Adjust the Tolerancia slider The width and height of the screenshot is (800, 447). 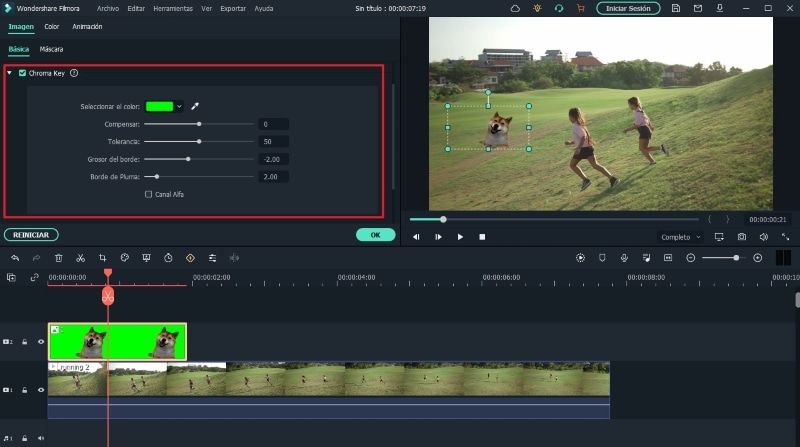coord(199,141)
